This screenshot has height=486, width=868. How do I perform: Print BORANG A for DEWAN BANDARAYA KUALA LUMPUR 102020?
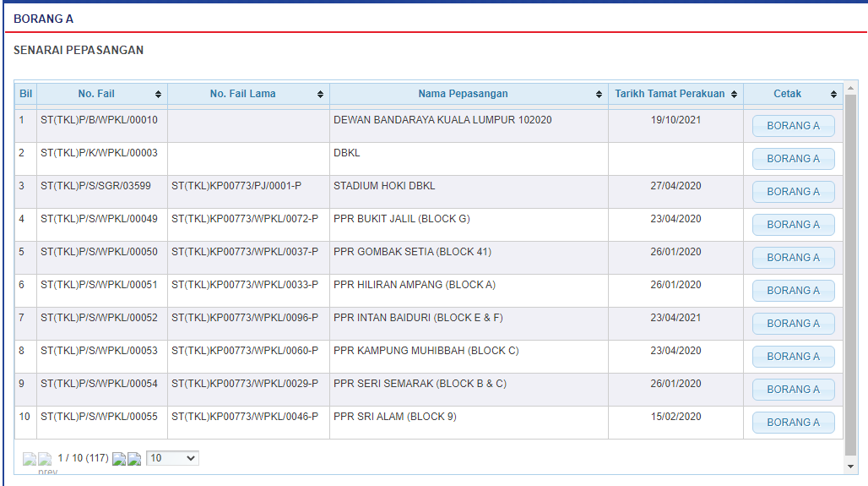793,126
